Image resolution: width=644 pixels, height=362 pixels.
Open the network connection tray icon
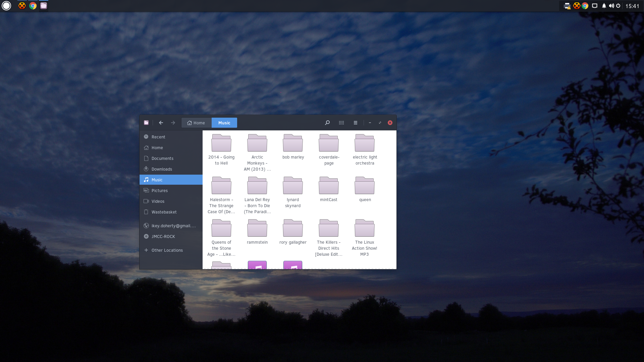coord(595,6)
